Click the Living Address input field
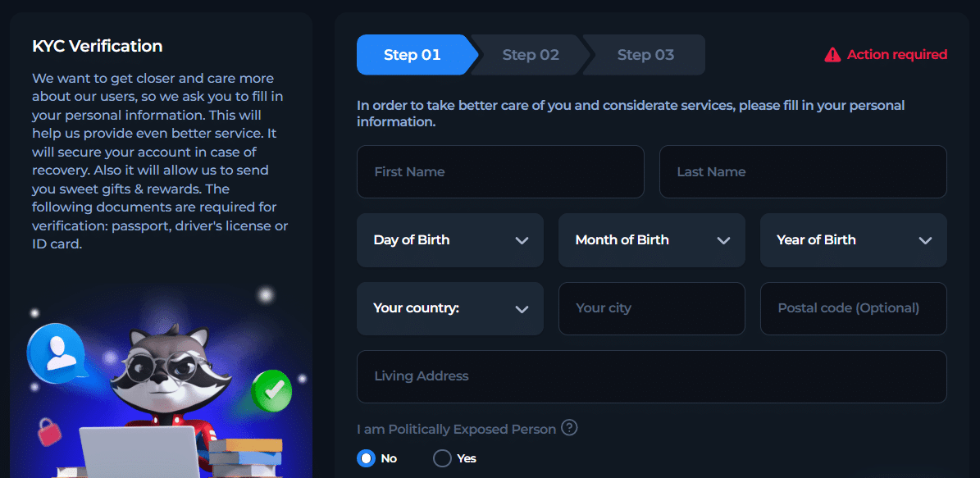 pos(651,376)
